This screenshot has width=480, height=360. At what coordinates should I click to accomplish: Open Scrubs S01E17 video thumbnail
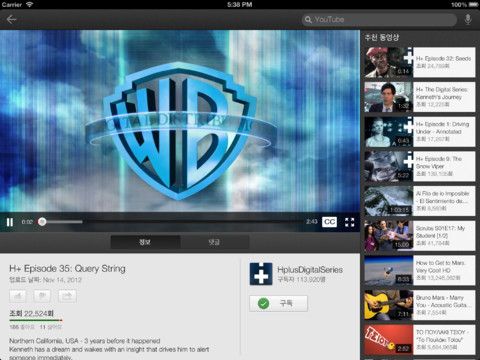(388, 236)
